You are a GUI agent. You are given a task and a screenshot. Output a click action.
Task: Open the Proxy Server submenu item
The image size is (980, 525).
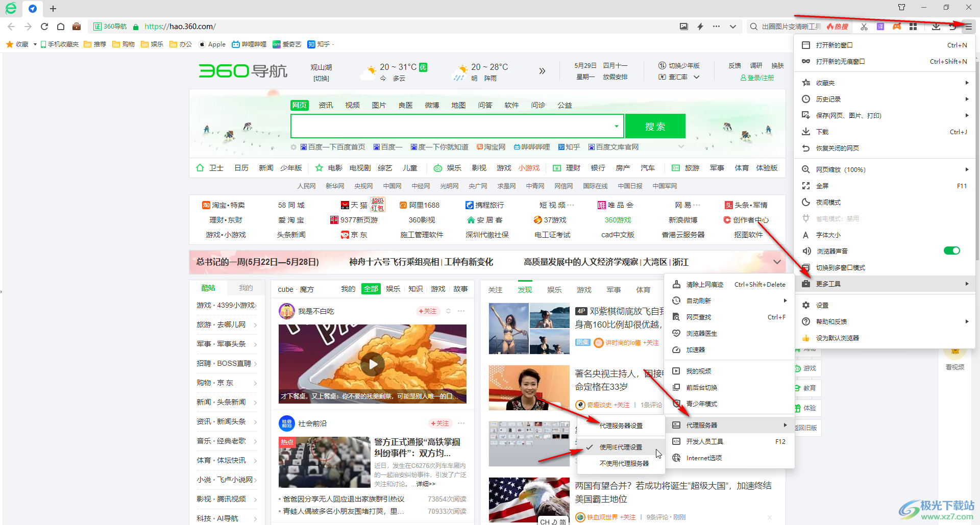730,425
